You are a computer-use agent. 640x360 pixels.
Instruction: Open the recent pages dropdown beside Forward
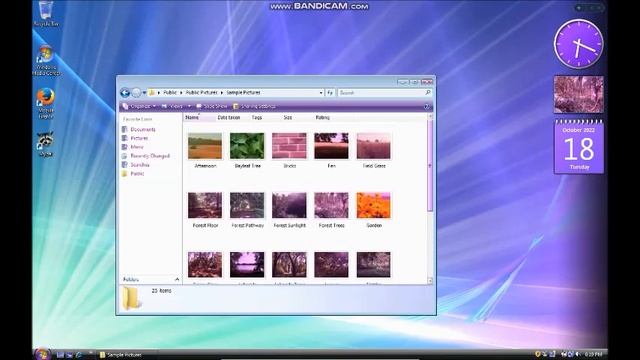[144, 93]
